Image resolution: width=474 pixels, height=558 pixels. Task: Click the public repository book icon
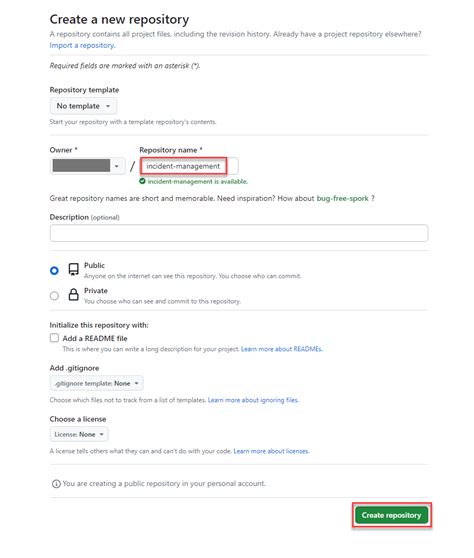click(73, 269)
